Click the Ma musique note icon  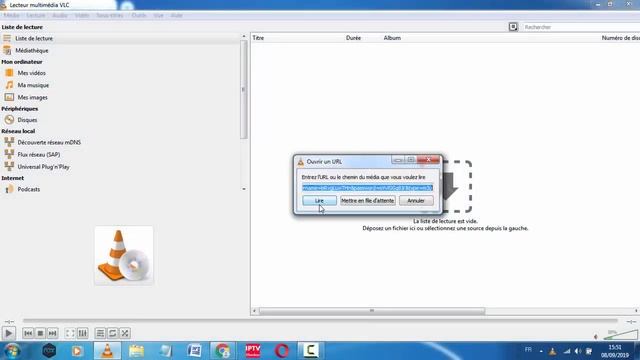click(9, 85)
